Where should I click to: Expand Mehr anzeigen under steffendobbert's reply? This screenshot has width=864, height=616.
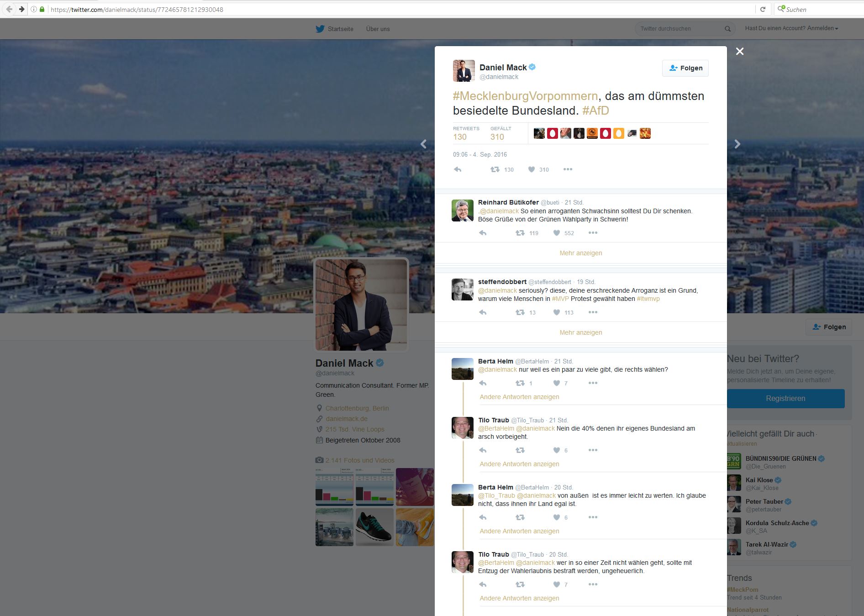(x=581, y=332)
